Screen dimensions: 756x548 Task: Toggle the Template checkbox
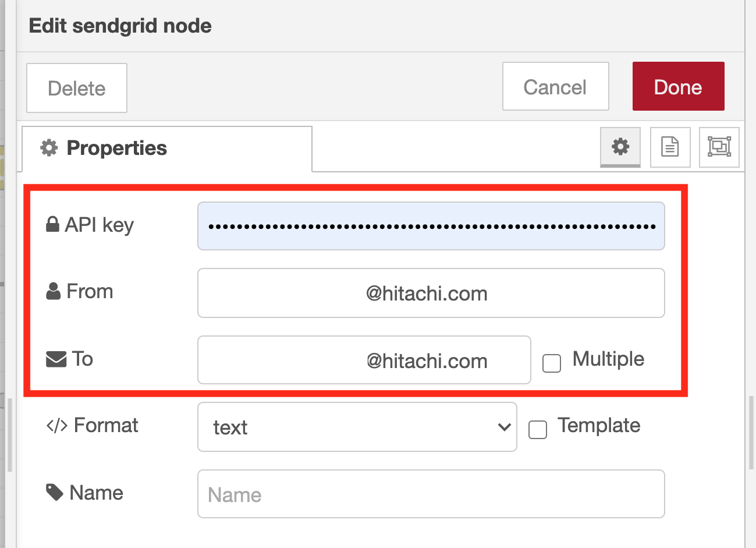coord(538,430)
